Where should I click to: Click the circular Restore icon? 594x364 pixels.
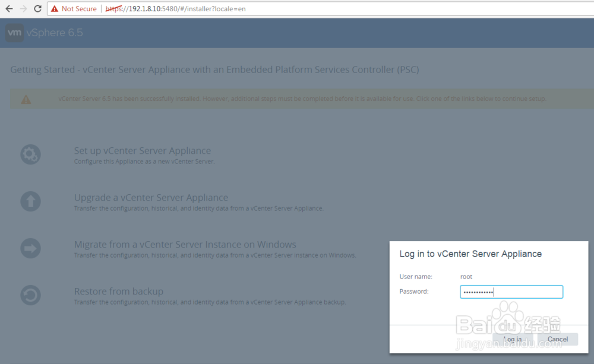point(30,295)
